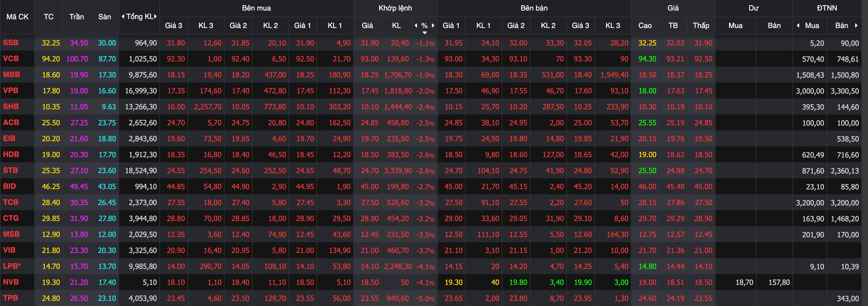The image size is (868, 306).
Task: Select VPB high price 18.00
Action: tap(647, 91)
